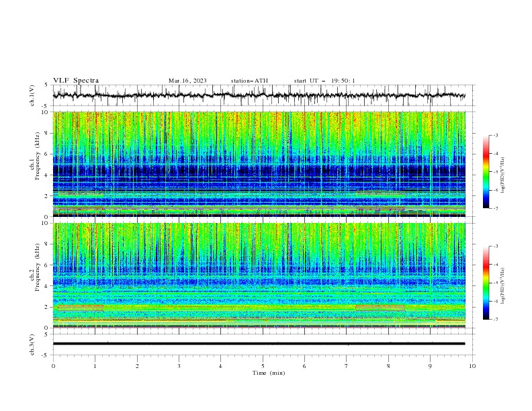Image resolution: width=532 pixels, height=411 pixels.
Task: Click the "6" kHz tick on ch.1 frequency axis
Action: tap(47, 154)
